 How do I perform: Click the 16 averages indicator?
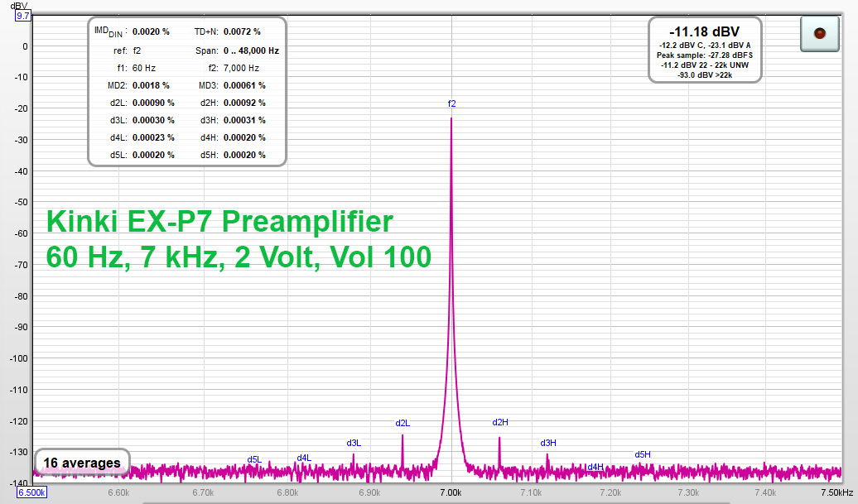(82, 463)
